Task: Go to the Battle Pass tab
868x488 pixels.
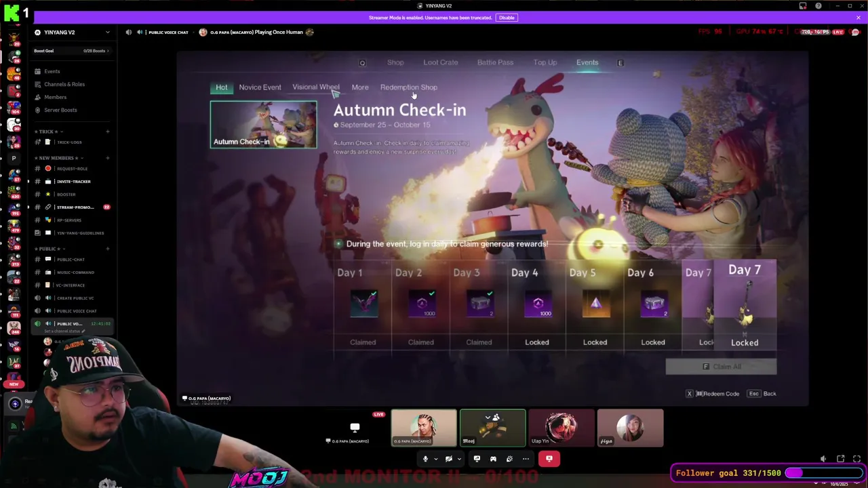Action: (x=495, y=62)
